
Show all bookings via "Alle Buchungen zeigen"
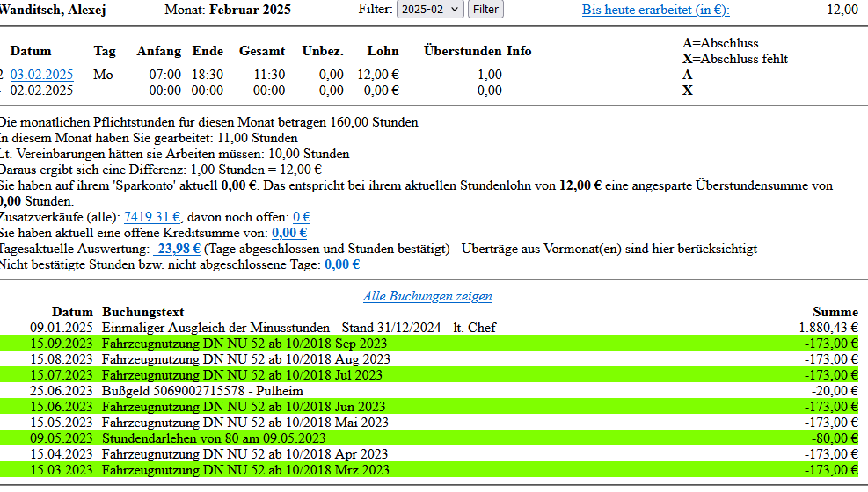tap(427, 296)
